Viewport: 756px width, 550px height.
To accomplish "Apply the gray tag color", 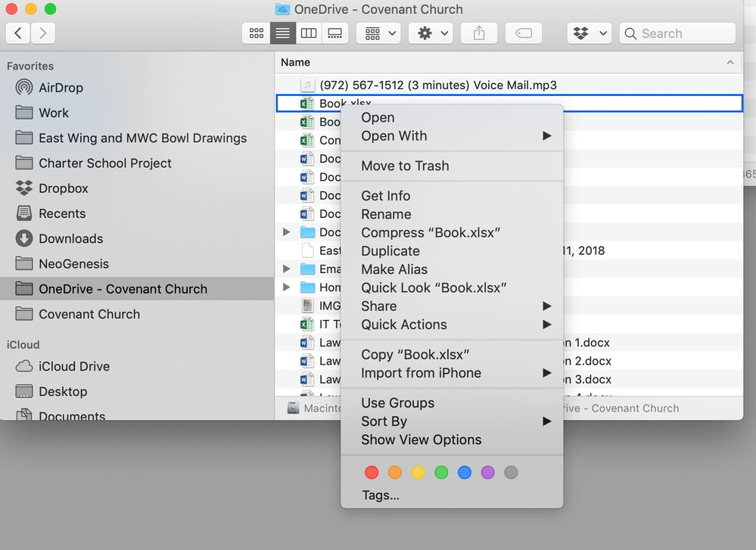I will click(x=511, y=472).
